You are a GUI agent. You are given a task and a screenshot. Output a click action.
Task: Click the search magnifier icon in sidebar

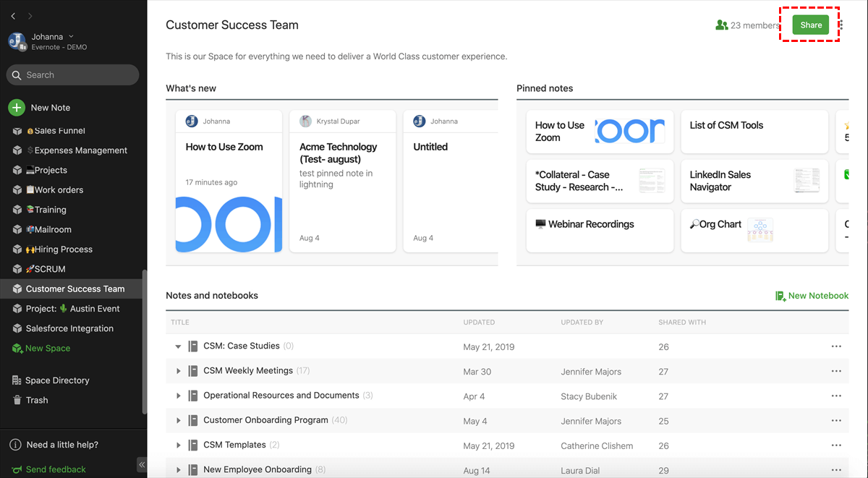17,75
